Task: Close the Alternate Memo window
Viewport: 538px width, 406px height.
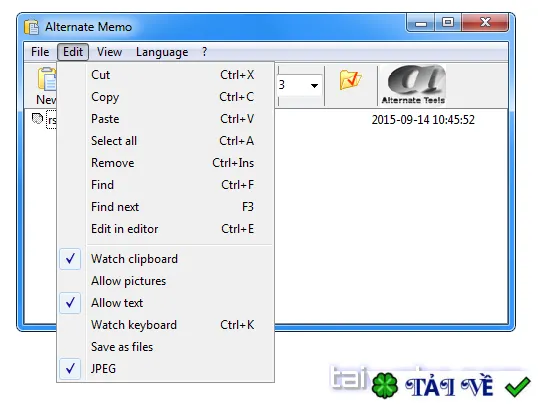Action: 485,23
